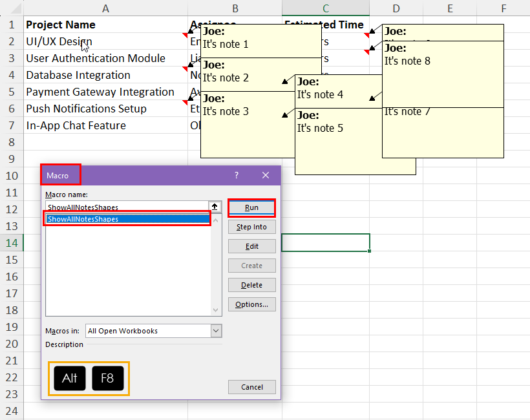Select row 1 header
This screenshot has width=530, height=420.
pos(12,25)
